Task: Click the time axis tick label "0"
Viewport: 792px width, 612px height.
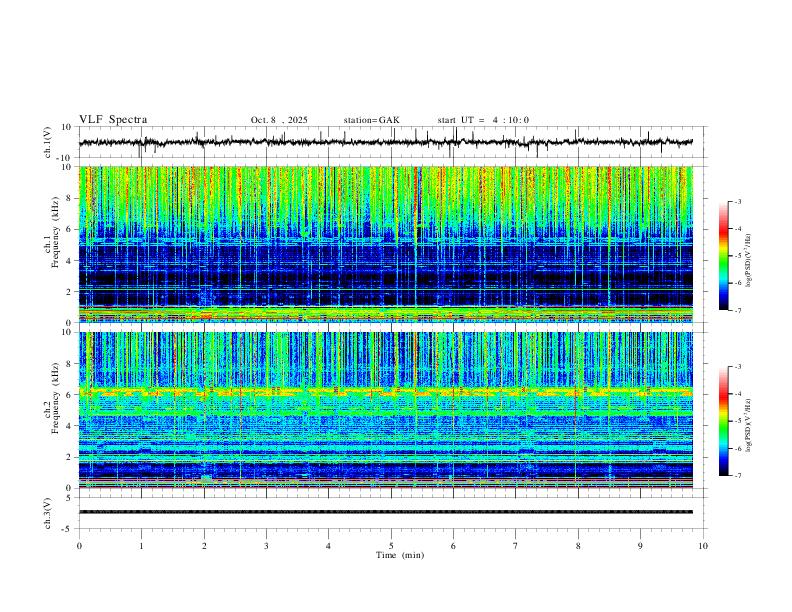Action: pos(79,546)
